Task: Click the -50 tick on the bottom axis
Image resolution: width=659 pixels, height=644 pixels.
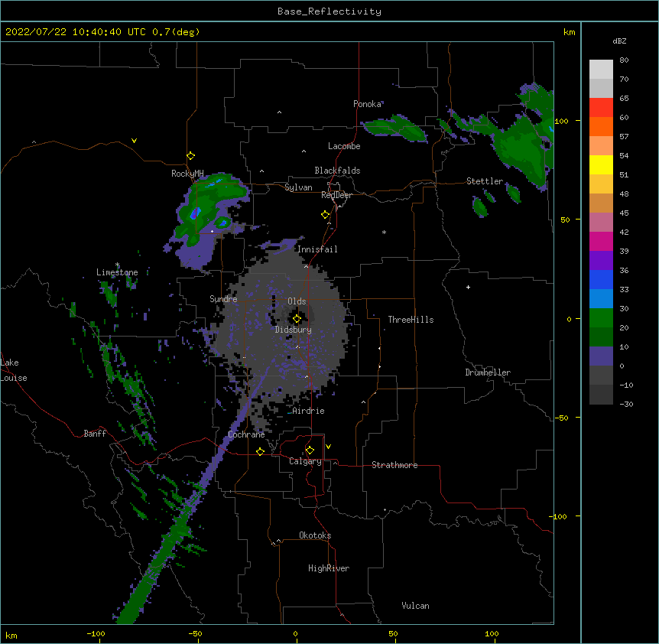Action: 195,634
